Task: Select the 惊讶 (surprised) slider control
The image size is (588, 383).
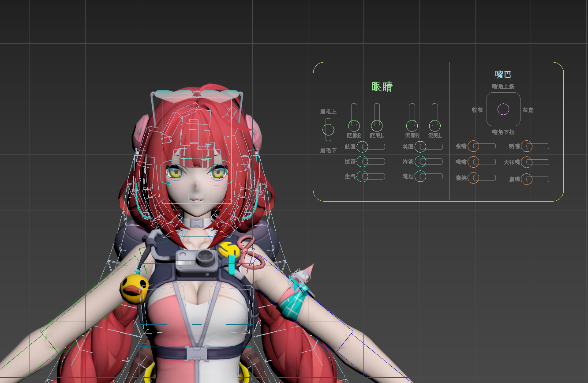Action: tap(362, 161)
